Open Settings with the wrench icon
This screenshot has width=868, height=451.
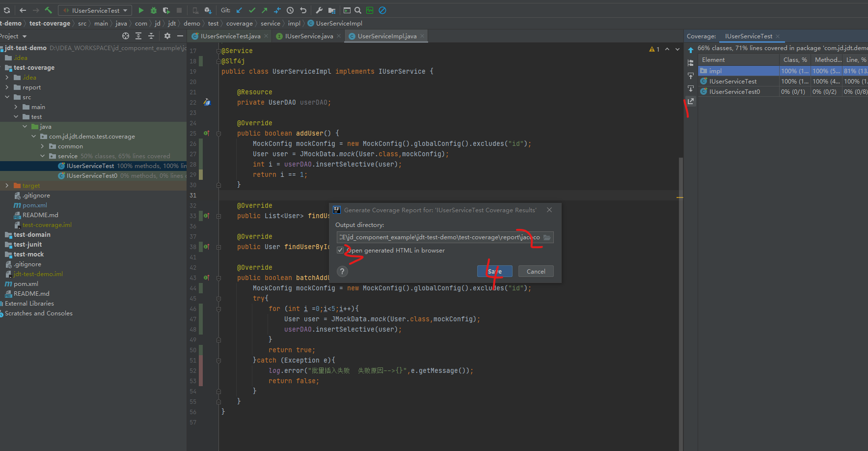coord(319,10)
